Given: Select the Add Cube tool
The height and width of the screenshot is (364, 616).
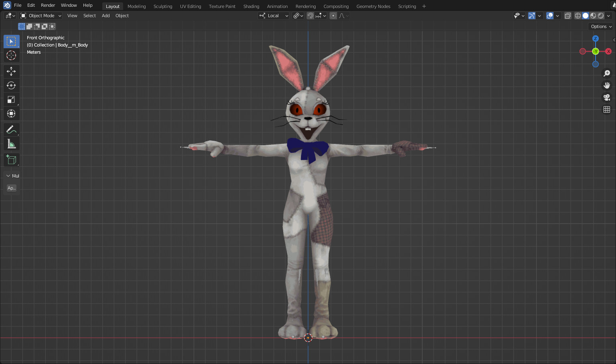Looking at the screenshot, I should (11, 160).
